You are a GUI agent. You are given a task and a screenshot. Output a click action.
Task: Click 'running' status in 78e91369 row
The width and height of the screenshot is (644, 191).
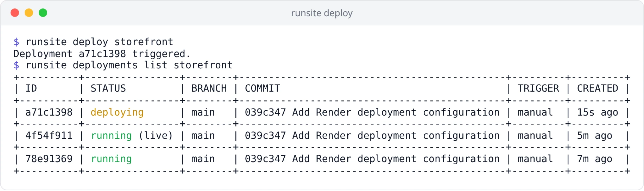click(111, 159)
